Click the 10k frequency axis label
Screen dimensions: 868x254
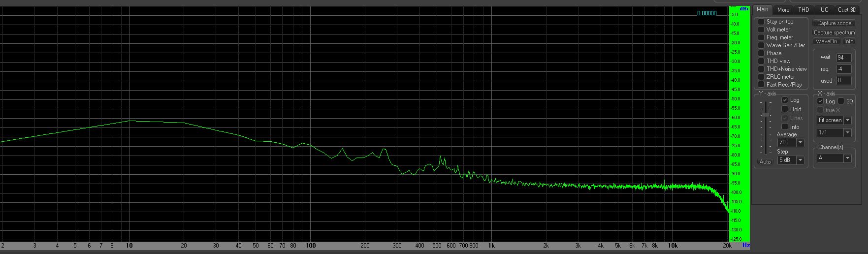[x=673, y=245]
